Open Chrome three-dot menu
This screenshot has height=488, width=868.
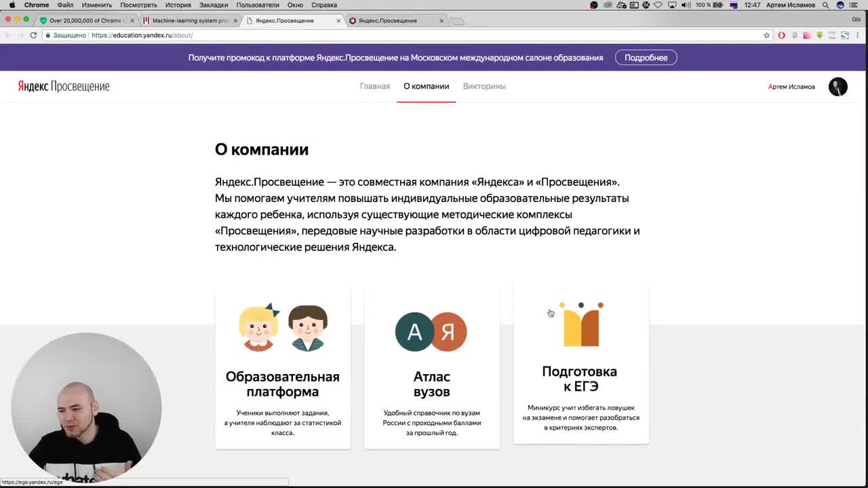click(858, 35)
